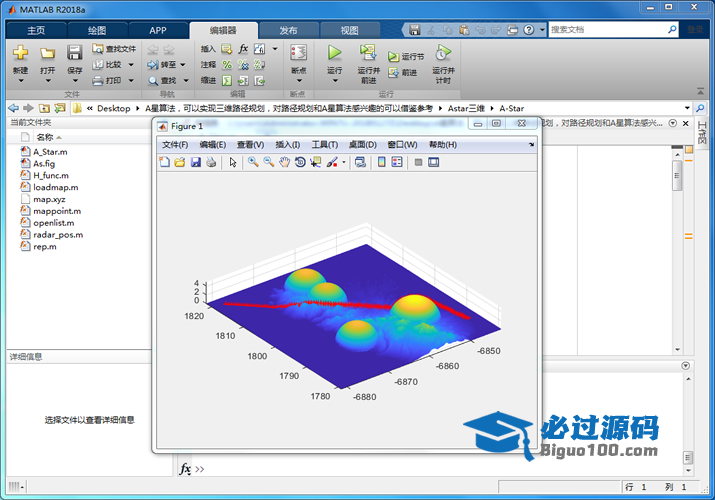Toggle the Zoom In magnifier in Figure 1
Image resolution: width=715 pixels, height=500 pixels.
point(253,162)
